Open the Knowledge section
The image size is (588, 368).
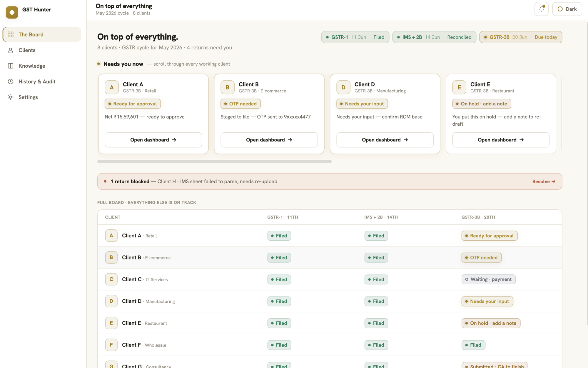pos(42,66)
